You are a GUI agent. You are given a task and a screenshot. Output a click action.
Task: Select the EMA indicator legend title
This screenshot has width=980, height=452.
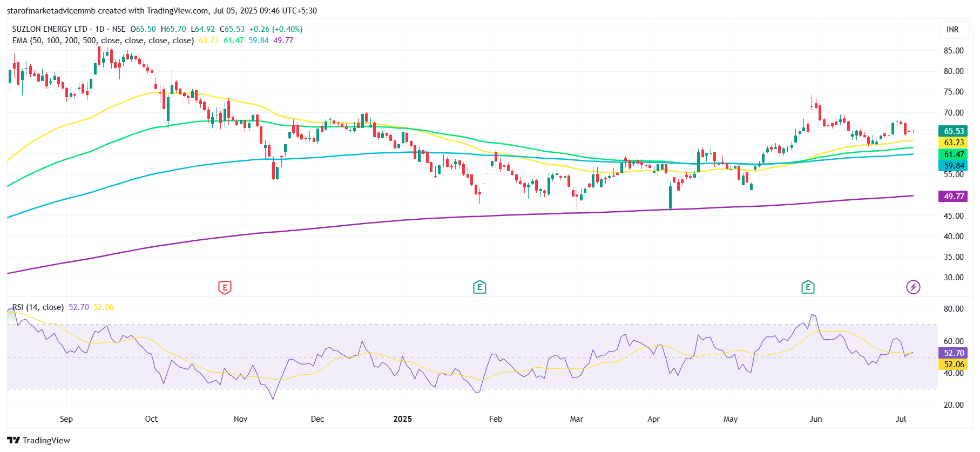click(x=103, y=41)
